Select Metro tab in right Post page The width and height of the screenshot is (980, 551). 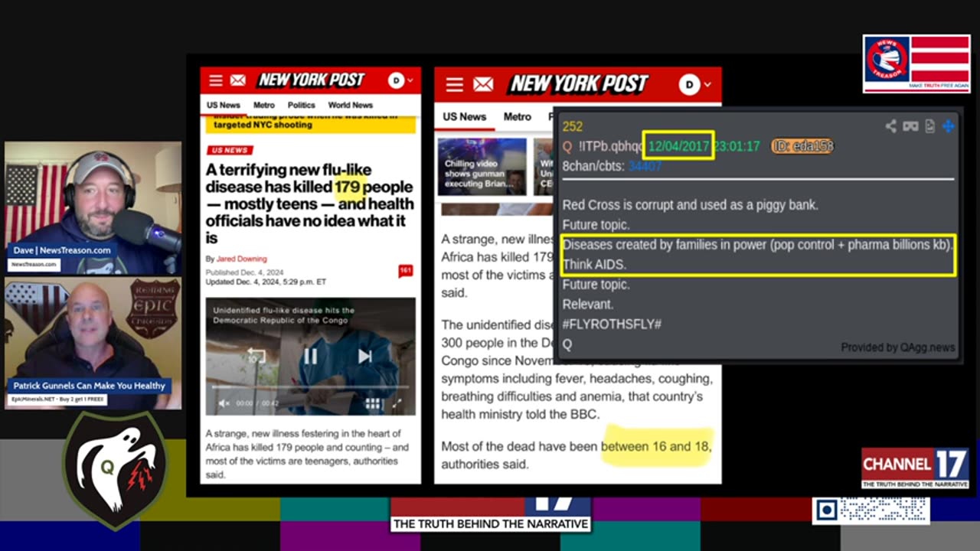pyautogui.click(x=518, y=116)
